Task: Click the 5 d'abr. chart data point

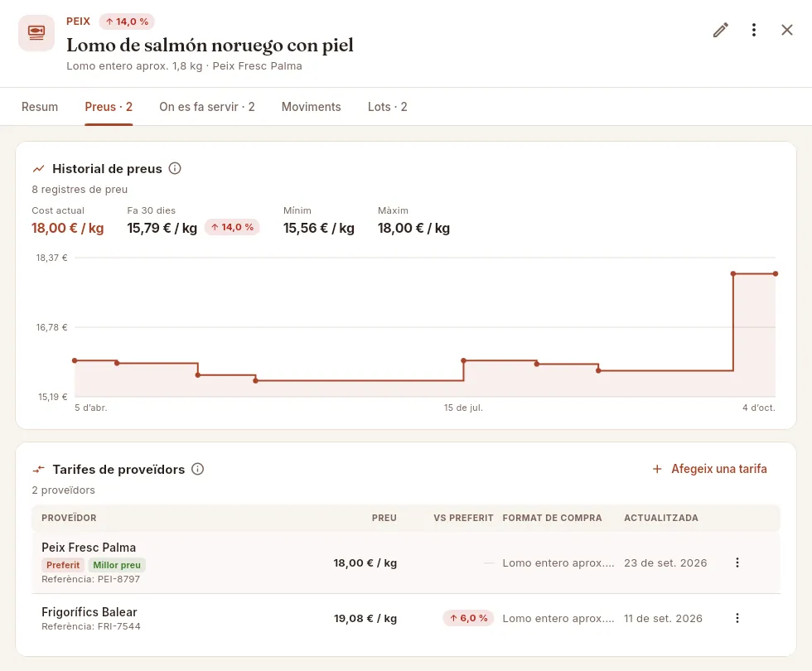Action: tap(75, 360)
